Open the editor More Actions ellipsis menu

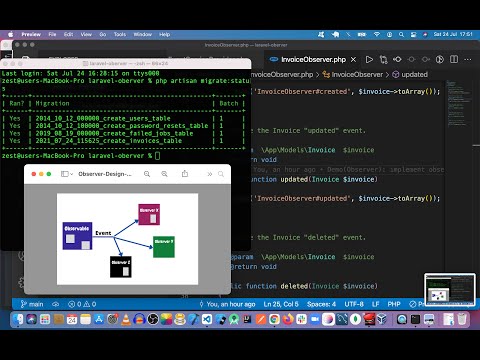(468, 60)
